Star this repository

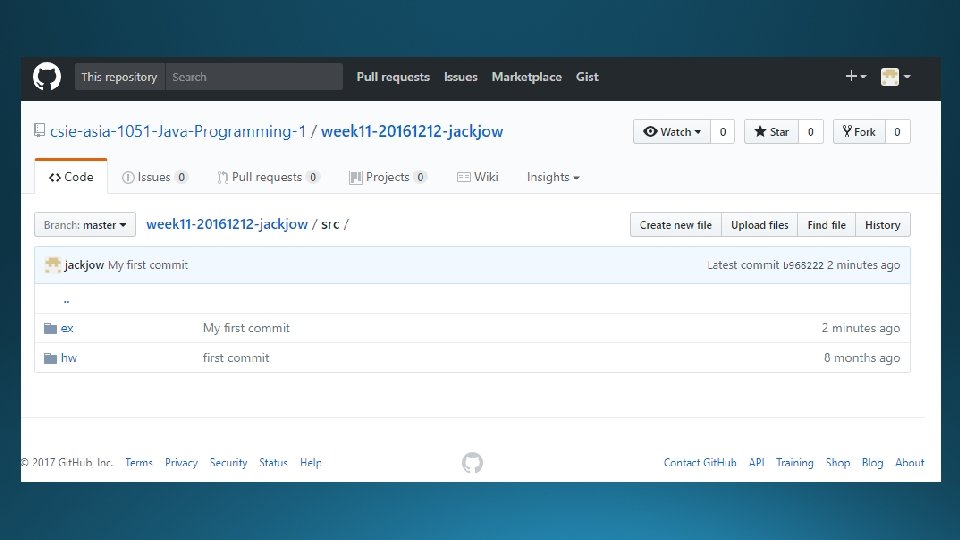771,132
